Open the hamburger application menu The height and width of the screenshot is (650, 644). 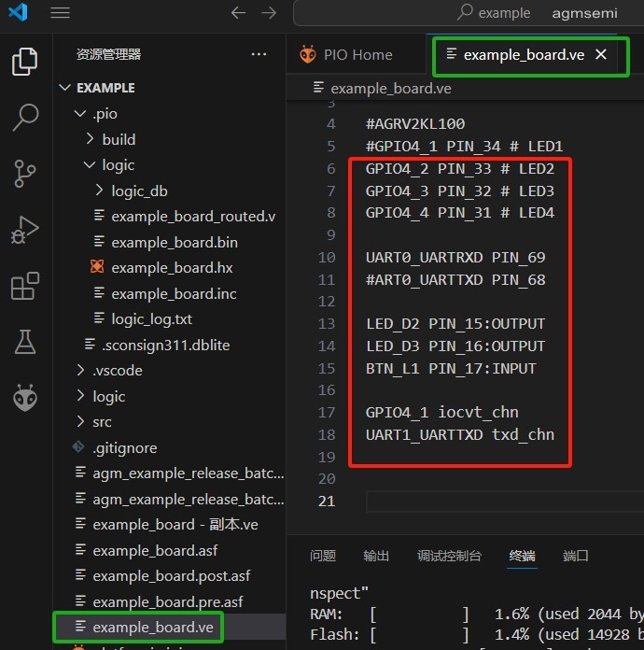60,13
